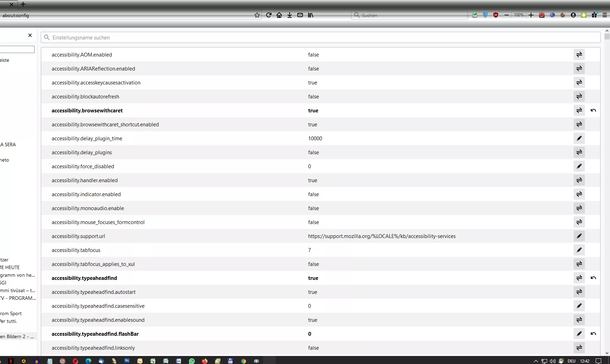Toggle accessibility.handler.enabled value

point(579,180)
